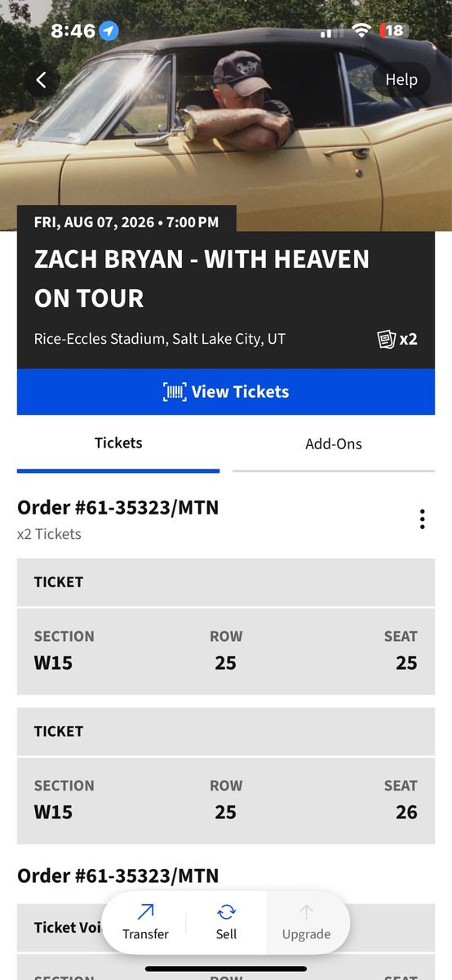Tap the Transfer arrow icon

145,912
